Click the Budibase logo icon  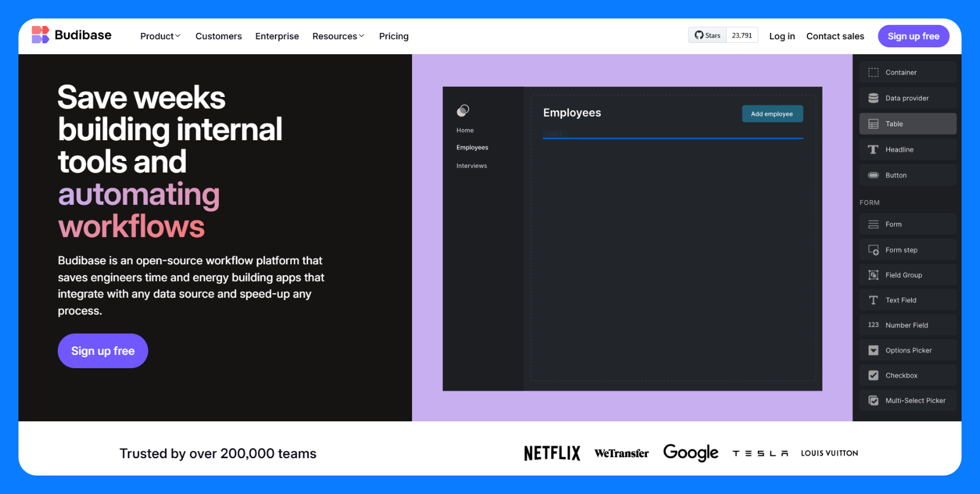pyautogui.click(x=40, y=35)
